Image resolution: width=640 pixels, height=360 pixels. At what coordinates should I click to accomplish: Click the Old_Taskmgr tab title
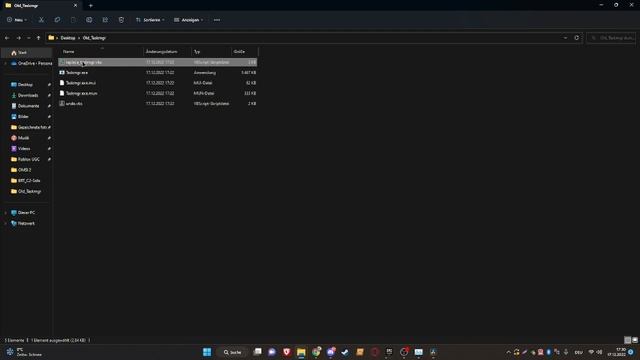tap(26, 6)
